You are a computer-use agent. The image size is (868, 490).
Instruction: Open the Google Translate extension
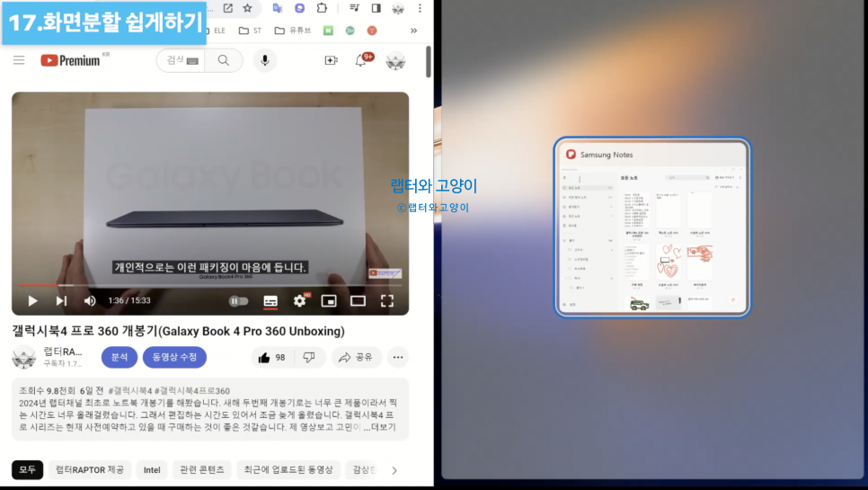click(278, 8)
